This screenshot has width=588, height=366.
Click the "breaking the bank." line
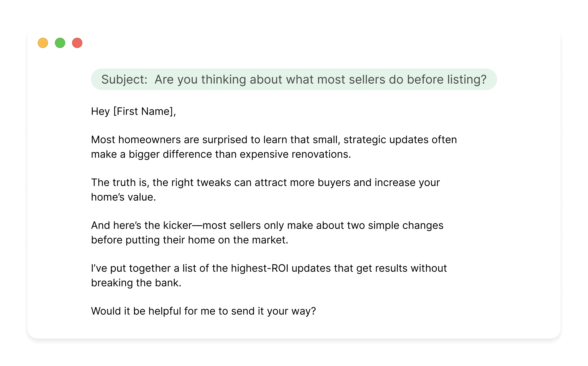tap(136, 283)
